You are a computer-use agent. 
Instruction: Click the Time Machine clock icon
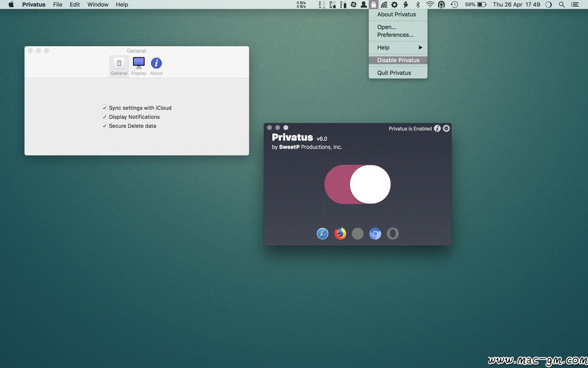454,4
